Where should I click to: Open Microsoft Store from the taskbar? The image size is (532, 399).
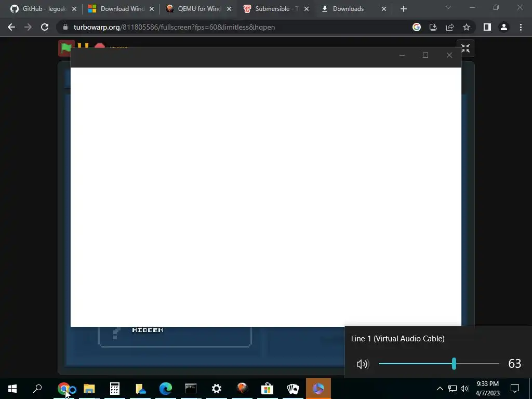[268, 389]
